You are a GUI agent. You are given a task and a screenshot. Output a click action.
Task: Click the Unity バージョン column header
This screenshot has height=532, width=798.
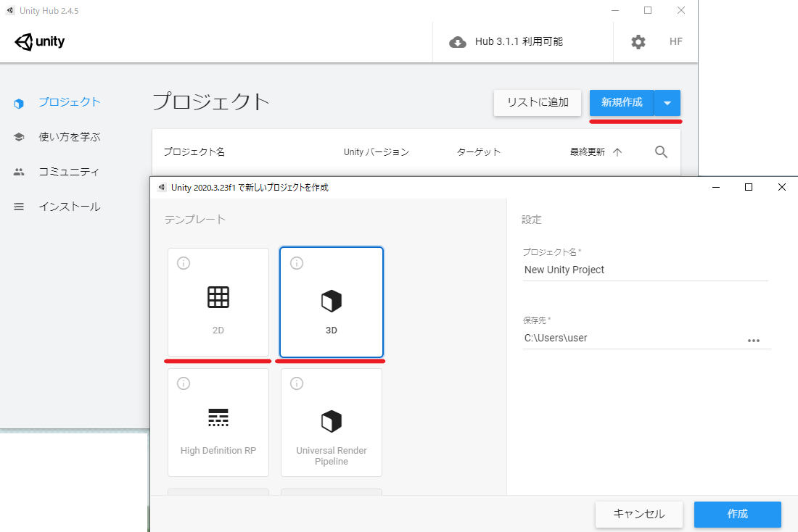tap(376, 152)
